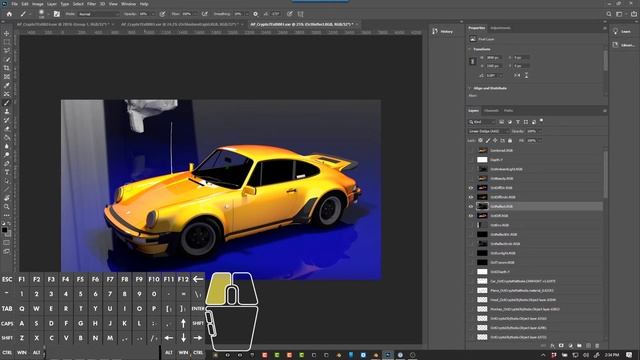Select the Gradient tool
Image resolution: width=640 pixels, height=360 pixels.
pyautogui.click(x=7, y=138)
